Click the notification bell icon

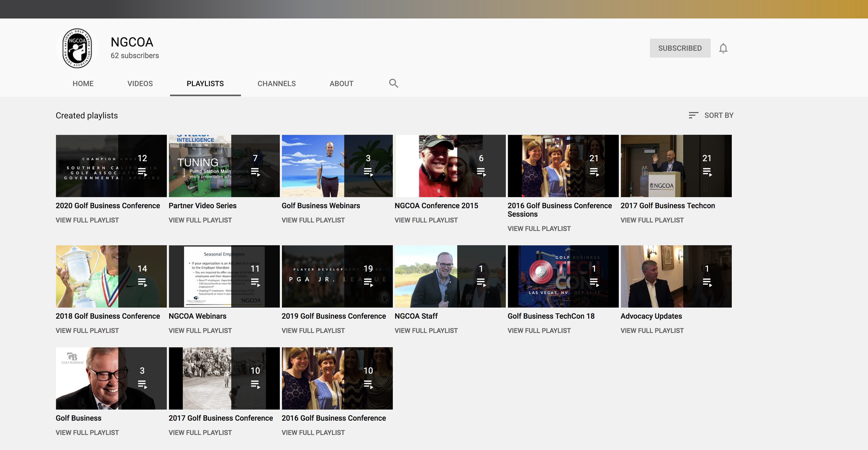click(x=723, y=48)
